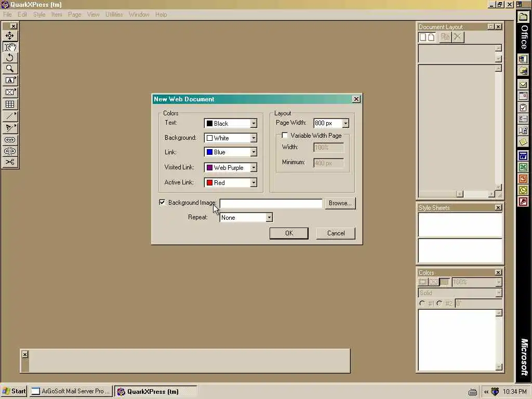The image size is (532, 399).
Task: Open the Utilities menu
Action: 114,14
